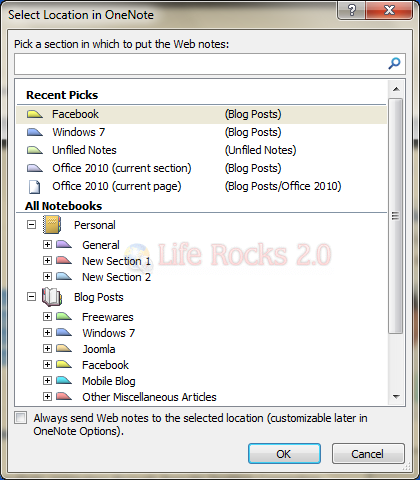Screen dimensions: 420x480
Task: Click red Other Miscellaneous Articles section icon
Action: point(64,396)
